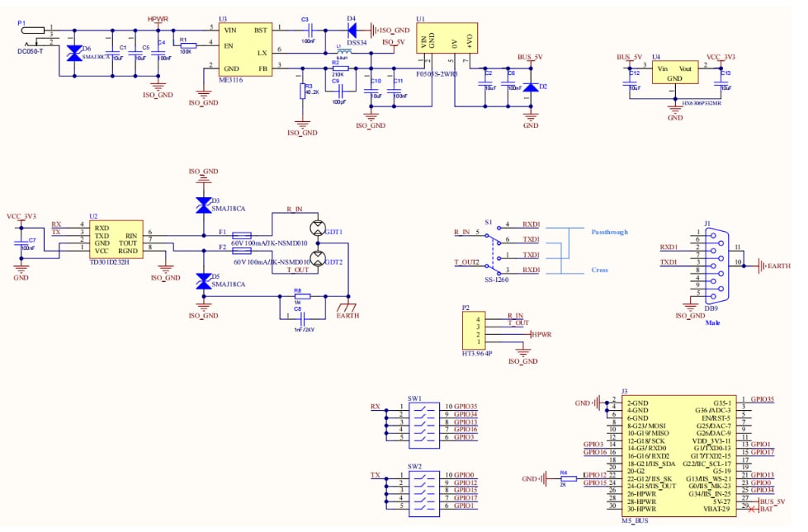The width and height of the screenshot is (808, 532).
Task: Click the EARTH ground symbol near R8
Action: 348,308
